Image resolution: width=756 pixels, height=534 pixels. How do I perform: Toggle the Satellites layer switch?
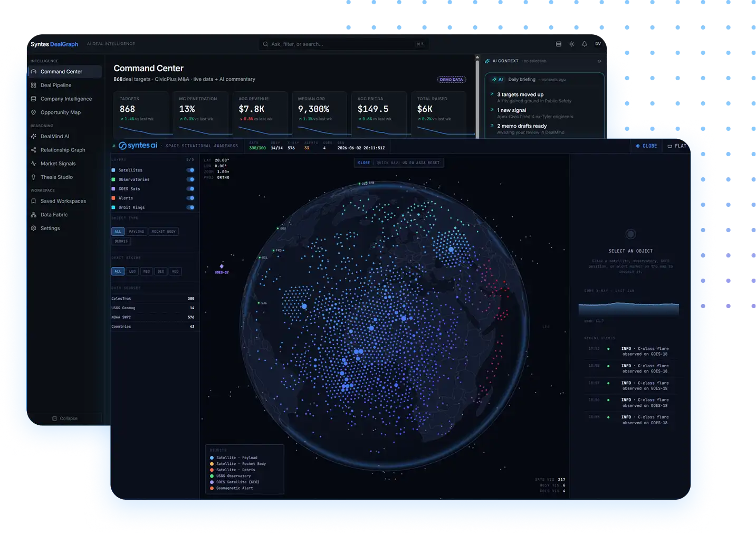pyautogui.click(x=190, y=170)
